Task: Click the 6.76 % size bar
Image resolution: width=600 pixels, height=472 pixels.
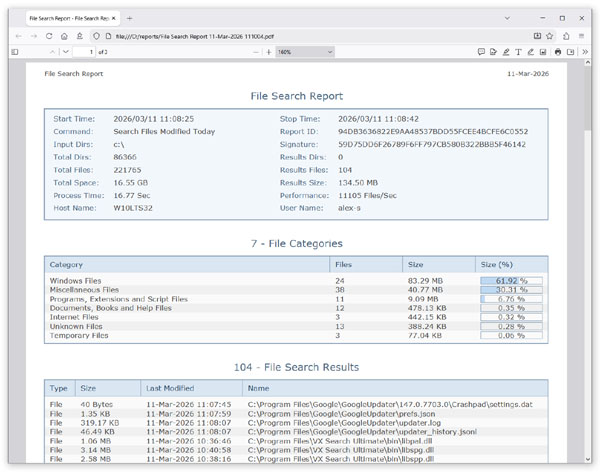Action: (x=511, y=299)
